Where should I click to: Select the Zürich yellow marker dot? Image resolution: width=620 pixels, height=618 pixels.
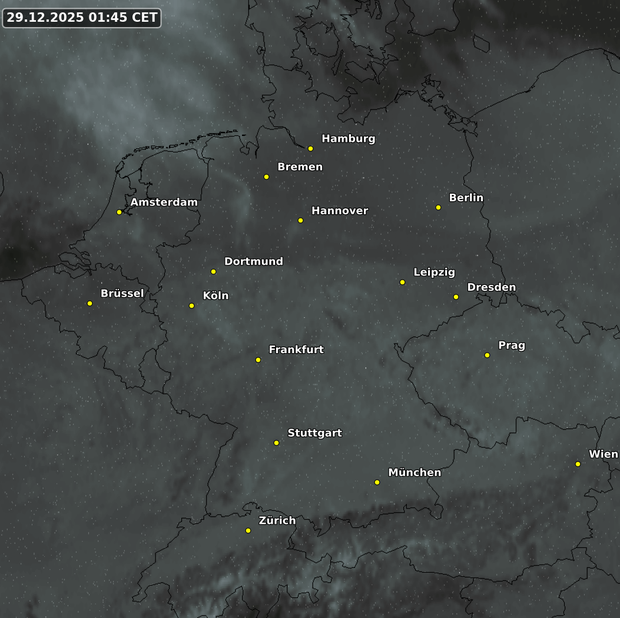248,531
